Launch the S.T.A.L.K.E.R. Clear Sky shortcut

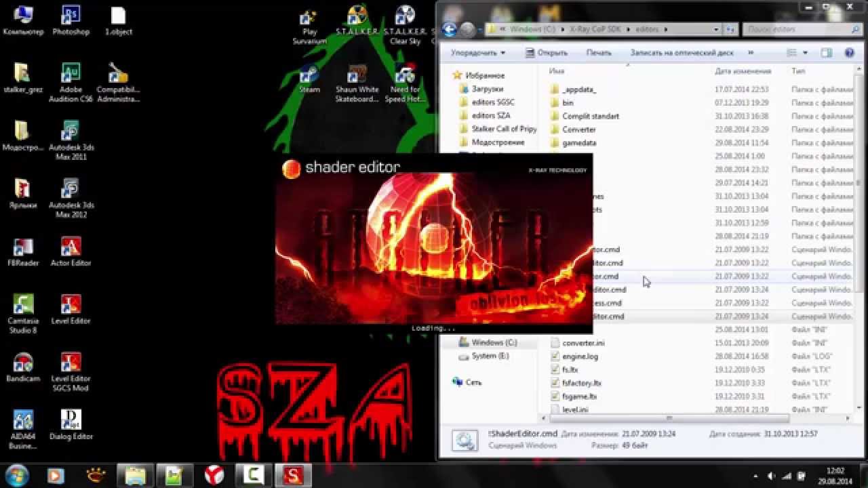tap(405, 25)
